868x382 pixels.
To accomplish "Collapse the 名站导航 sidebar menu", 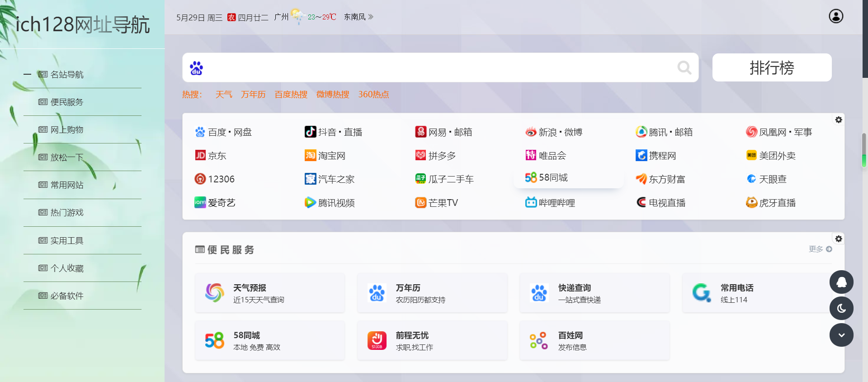I will [28, 74].
